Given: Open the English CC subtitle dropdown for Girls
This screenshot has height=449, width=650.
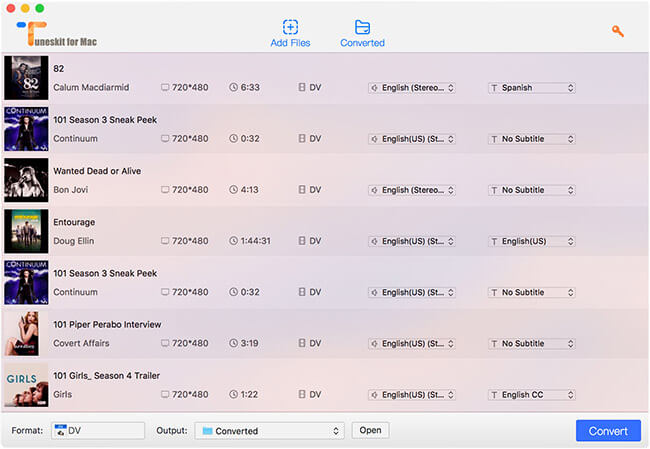Looking at the screenshot, I should click(x=531, y=395).
